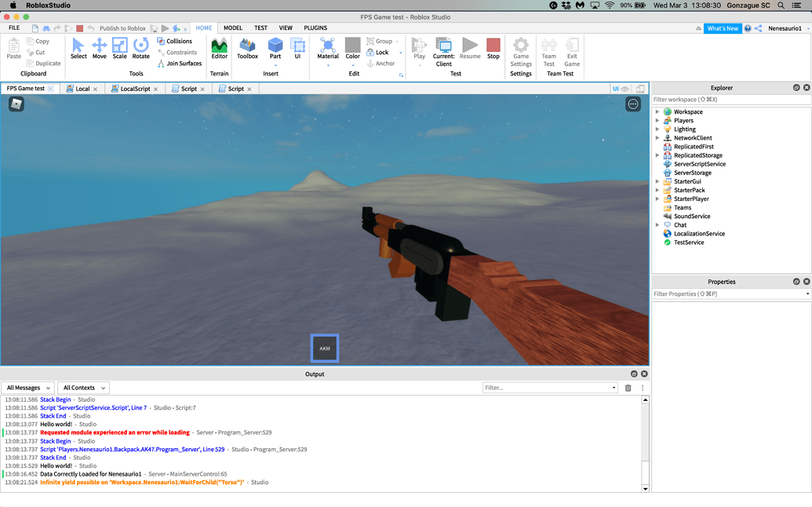Viewport: 812px width, 507px height.
Task: Toggle the Anchor setting
Action: click(381, 64)
